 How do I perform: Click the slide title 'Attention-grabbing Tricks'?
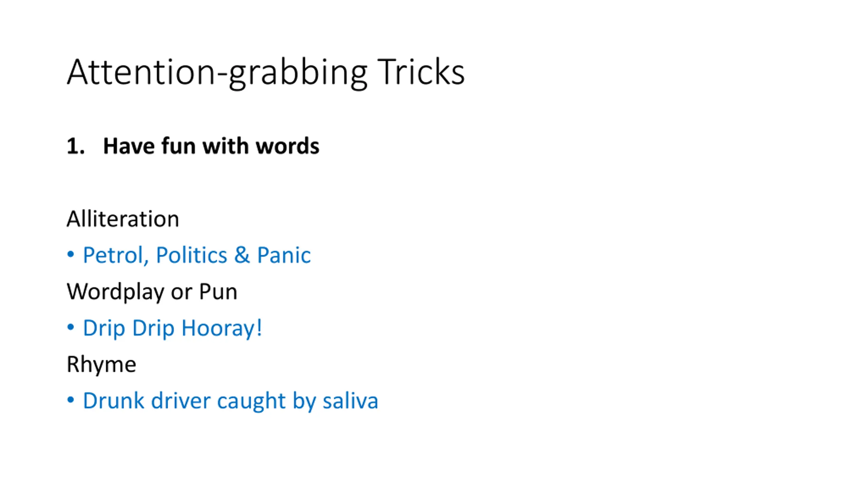click(x=265, y=73)
